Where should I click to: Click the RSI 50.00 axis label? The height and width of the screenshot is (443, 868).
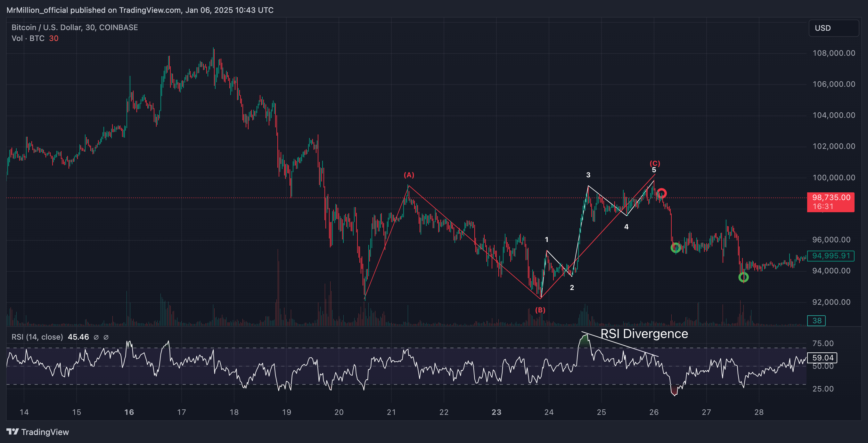tap(823, 366)
